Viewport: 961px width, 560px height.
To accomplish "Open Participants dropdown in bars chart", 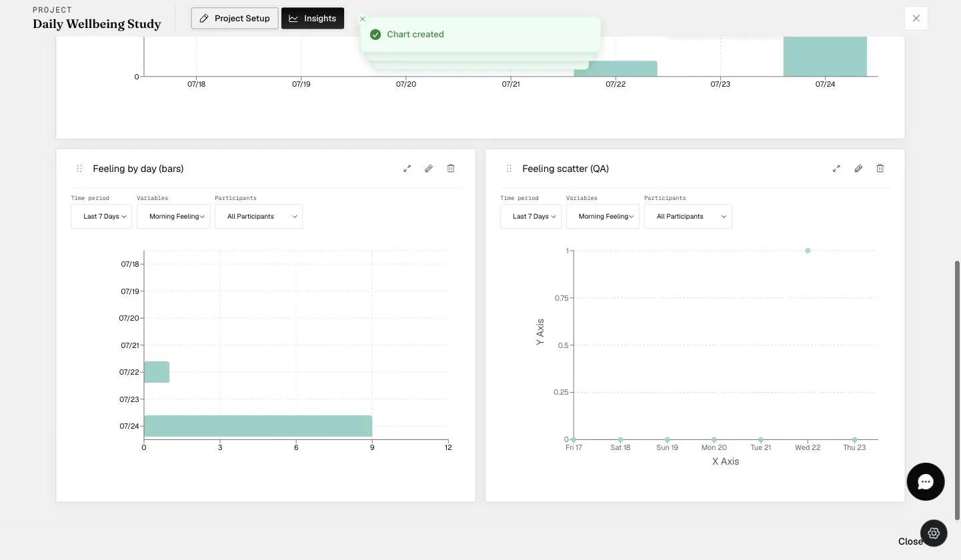I will (x=259, y=217).
